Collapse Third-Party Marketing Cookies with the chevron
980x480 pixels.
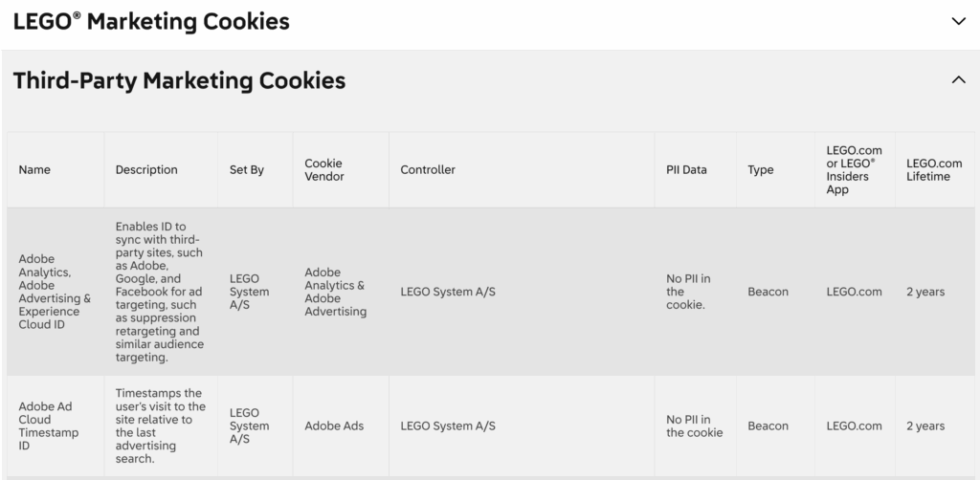959,81
